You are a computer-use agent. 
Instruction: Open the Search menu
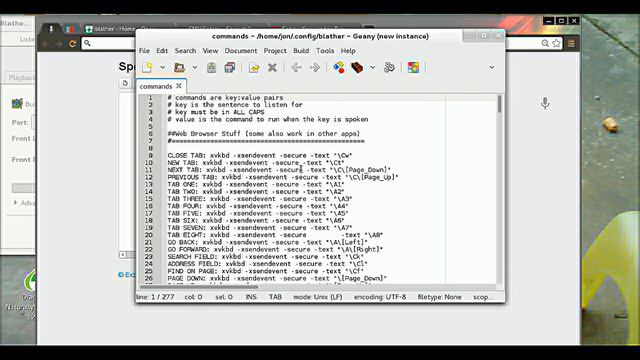tap(185, 51)
